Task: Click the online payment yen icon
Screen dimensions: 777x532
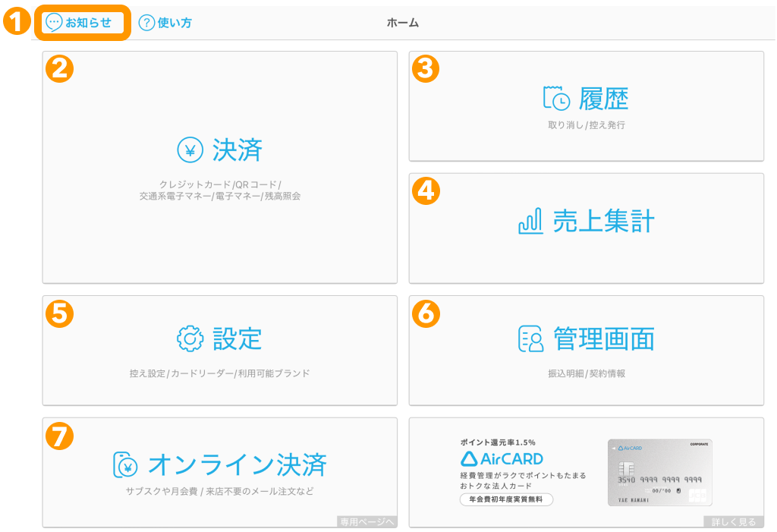Action: pyautogui.click(x=125, y=464)
